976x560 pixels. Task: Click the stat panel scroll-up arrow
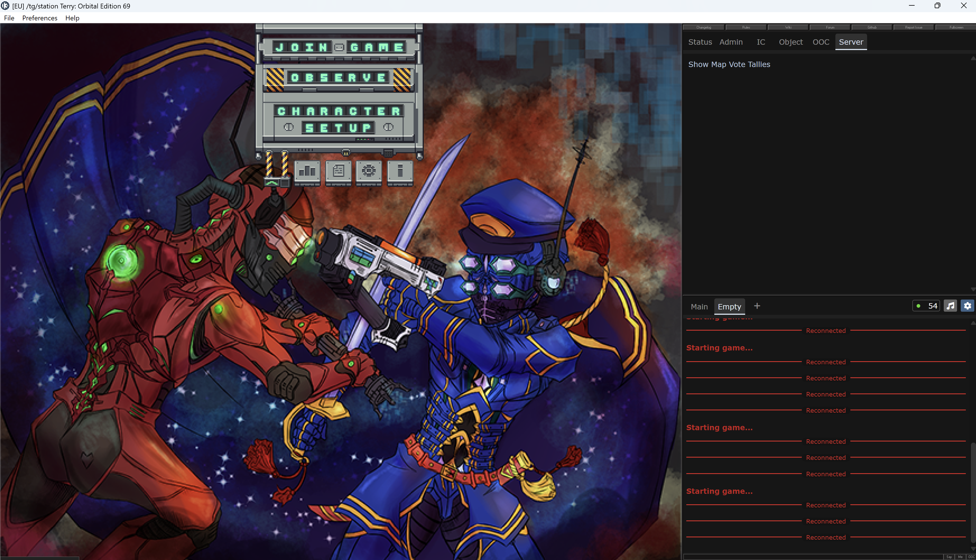(x=973, y=59)
